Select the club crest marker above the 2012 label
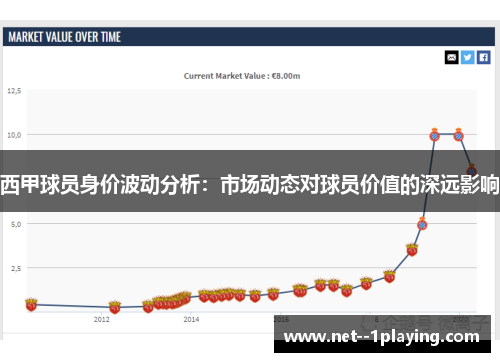 115,307
